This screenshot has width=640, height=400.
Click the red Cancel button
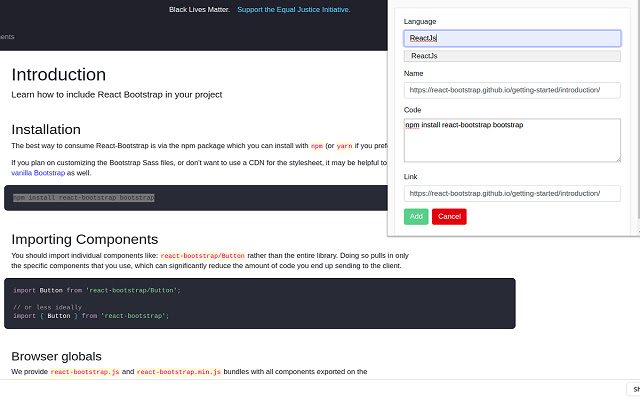(x=449, y=217)
